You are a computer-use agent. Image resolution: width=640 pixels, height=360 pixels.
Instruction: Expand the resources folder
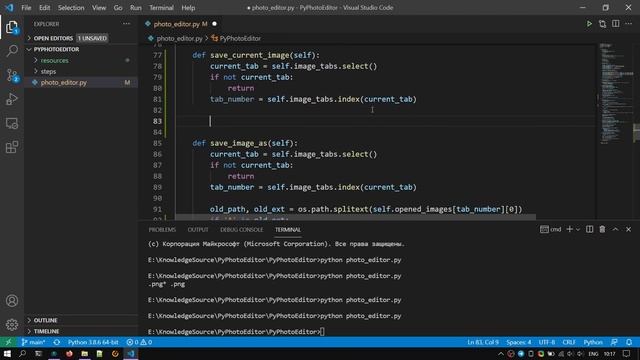[x=54, y=60]
